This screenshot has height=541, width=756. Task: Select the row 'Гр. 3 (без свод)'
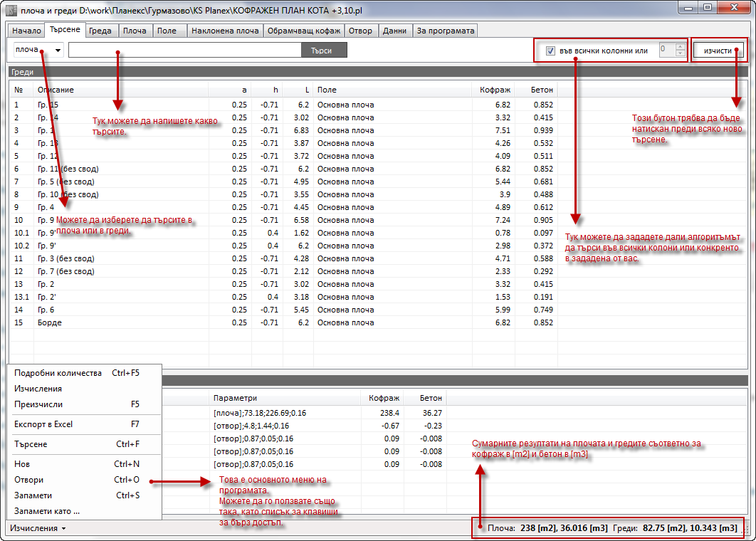coord(66,258)
